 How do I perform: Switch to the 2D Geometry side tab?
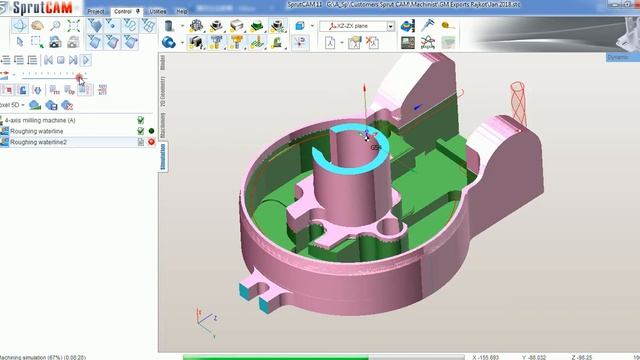click(x=163, y=91)
